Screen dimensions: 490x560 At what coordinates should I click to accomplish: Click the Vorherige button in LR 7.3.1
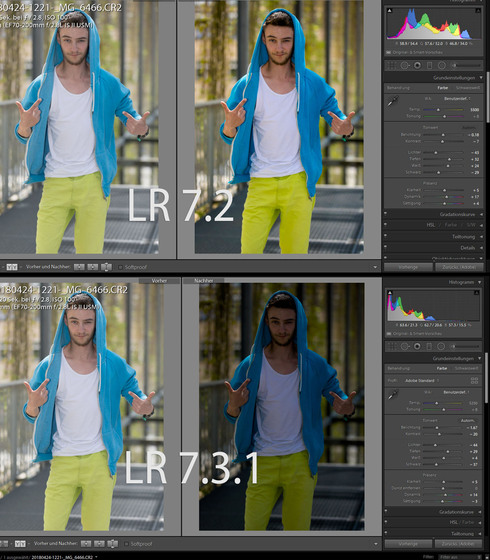(x=408, y=544)
